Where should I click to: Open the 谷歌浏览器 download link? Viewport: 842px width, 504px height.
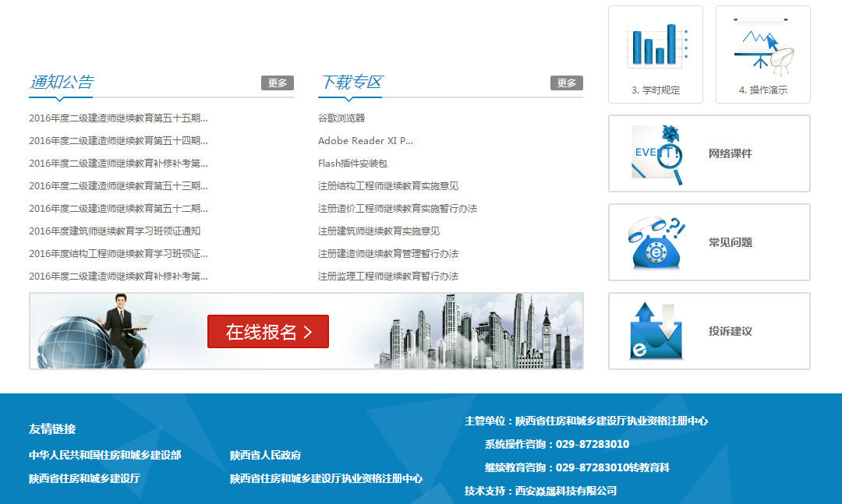(341, 118)
